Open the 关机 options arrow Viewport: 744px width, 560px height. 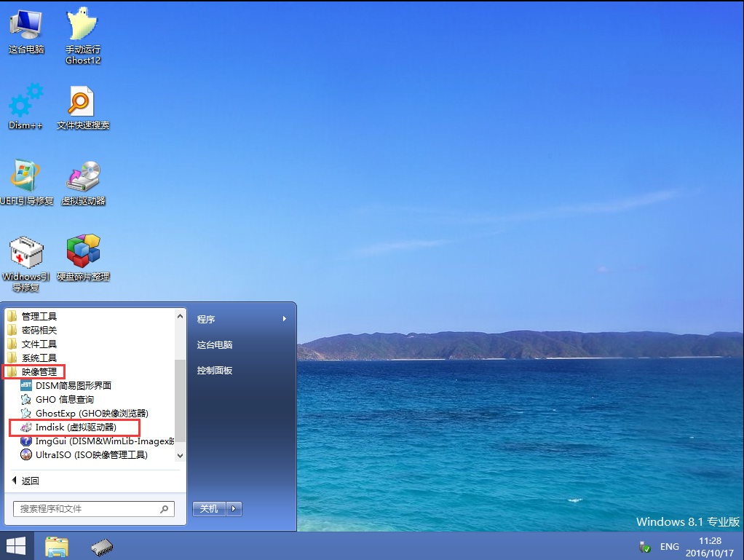point(234,509)
